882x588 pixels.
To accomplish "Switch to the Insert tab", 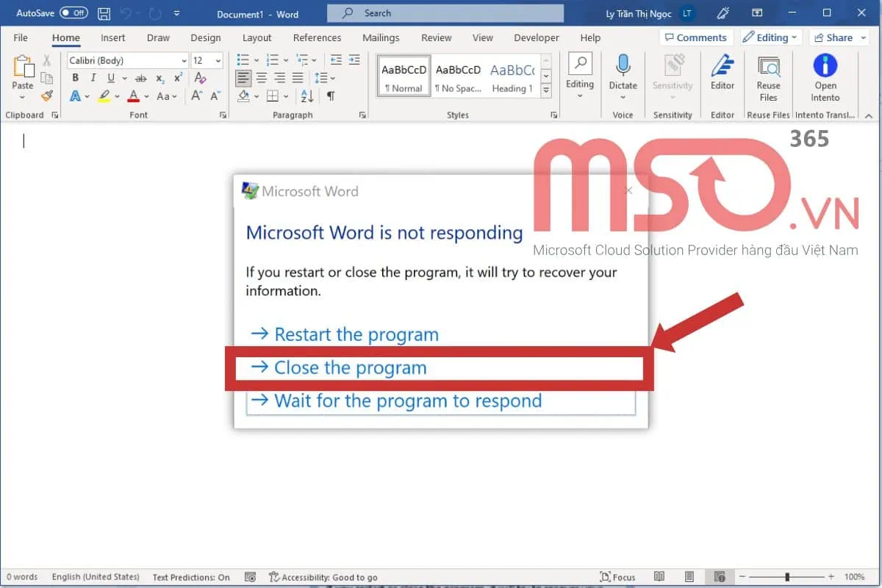I will pyautogui.click(x=112, y=37).
